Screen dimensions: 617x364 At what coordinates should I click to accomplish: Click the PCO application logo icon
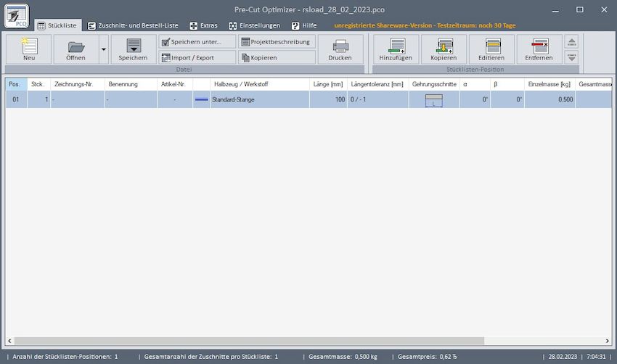[x=17, y=16]
